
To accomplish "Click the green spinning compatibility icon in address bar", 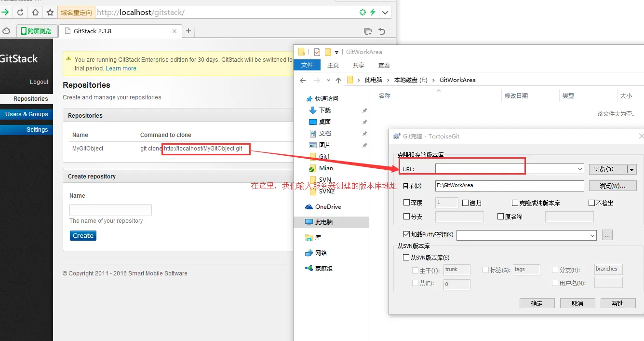I will [362, 13].
